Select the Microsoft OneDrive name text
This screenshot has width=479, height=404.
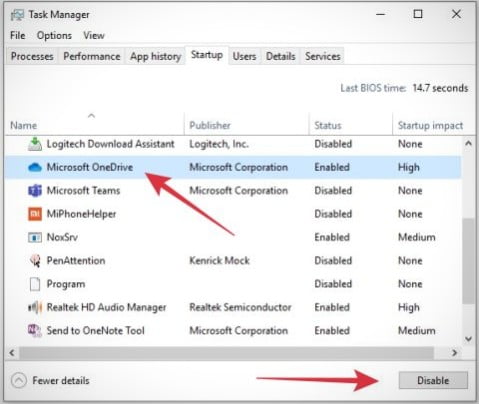coord(90,167)
